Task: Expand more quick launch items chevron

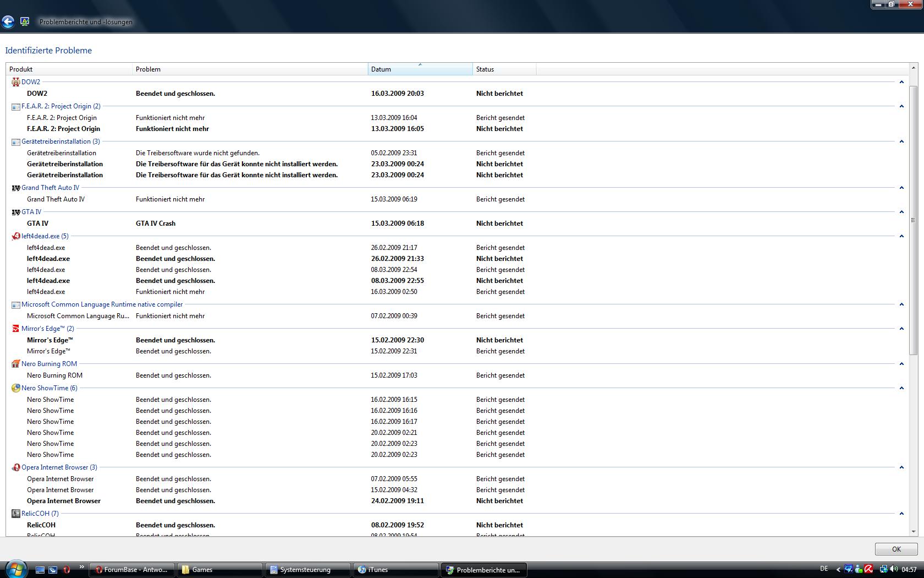Action: (82, 567)
